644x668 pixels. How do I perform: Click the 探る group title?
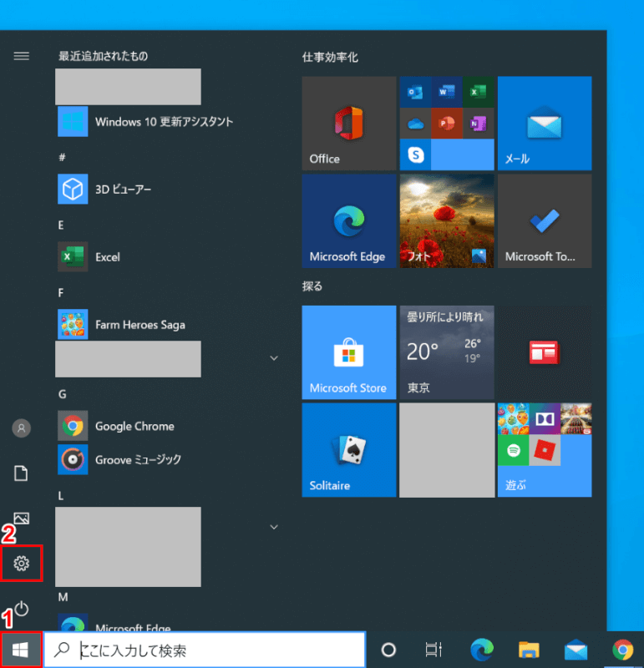tap(312, 286)
